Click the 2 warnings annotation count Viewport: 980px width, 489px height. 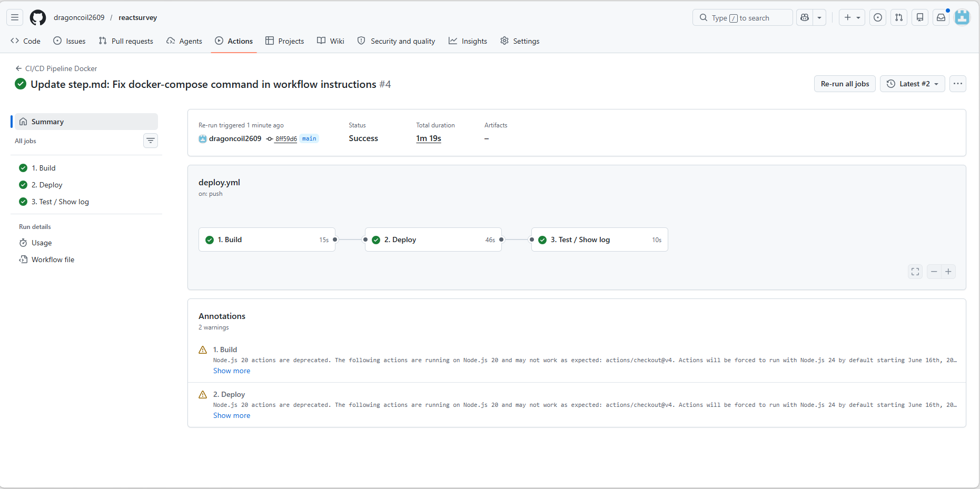click(214, 327)
